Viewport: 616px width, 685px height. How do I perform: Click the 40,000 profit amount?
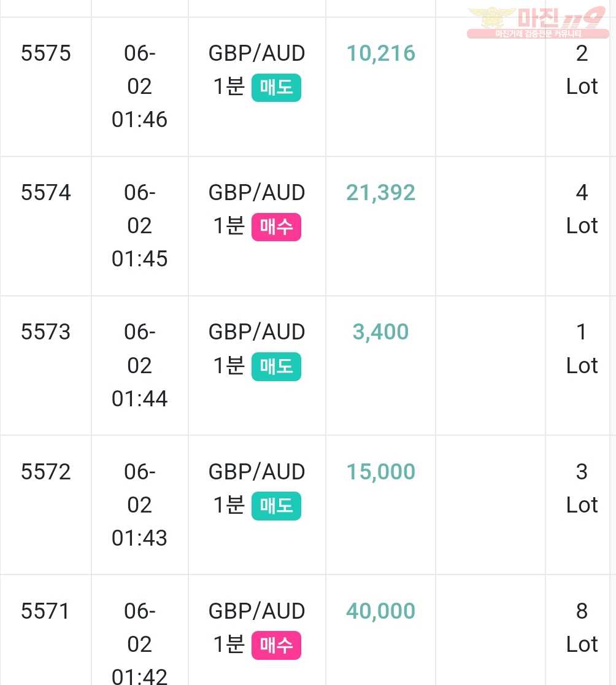(380, 611)
